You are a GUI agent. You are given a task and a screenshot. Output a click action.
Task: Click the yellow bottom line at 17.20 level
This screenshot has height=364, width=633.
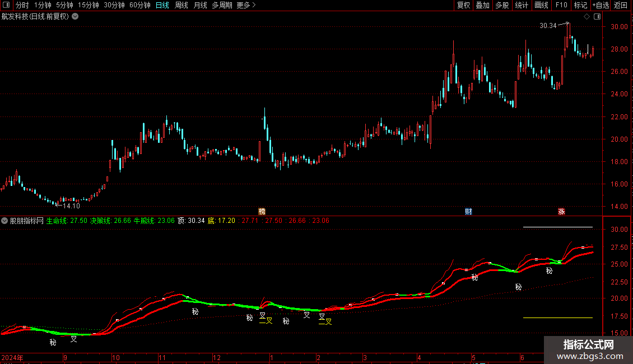pyautogui.click(x=557, y=318)
